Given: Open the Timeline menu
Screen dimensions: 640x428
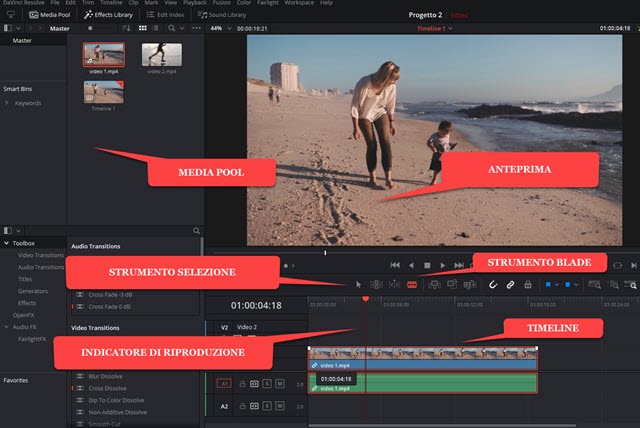Looking at the screenshot, I should (111, 2).
